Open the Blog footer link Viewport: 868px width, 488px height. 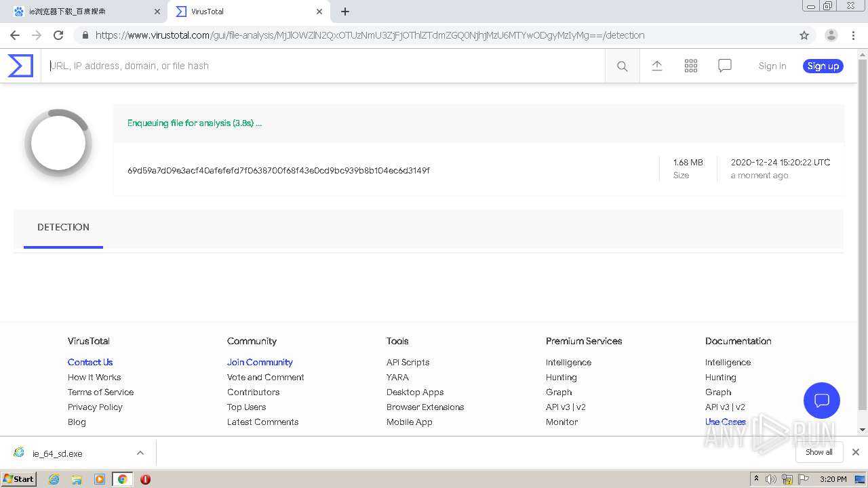77,422
